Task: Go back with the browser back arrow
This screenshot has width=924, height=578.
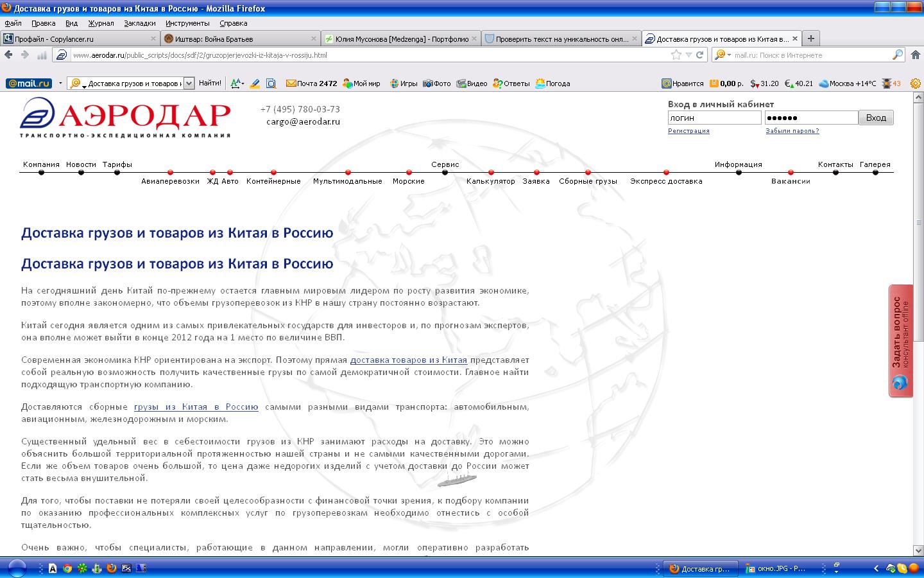Action: coord(8,55)
